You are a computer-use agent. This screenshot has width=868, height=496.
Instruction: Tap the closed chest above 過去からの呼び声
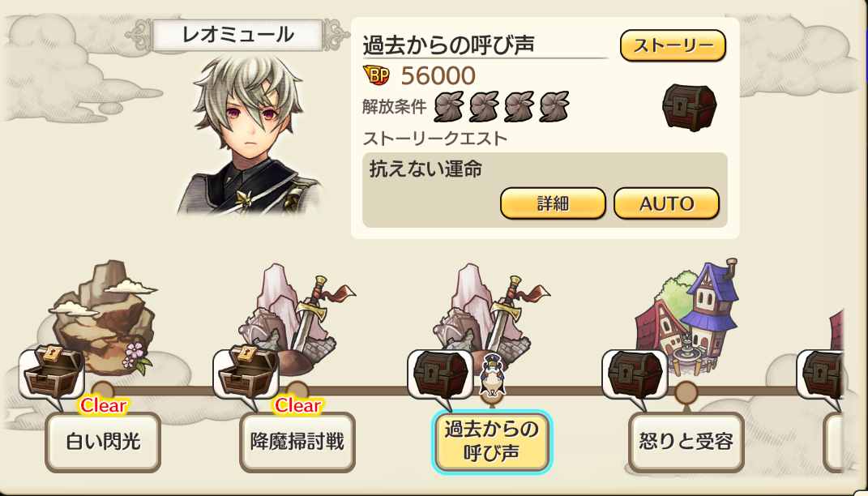click(x=441, y=374)
